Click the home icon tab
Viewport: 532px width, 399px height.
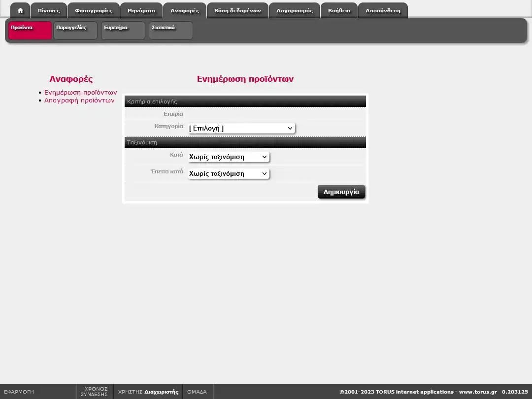pyautogui.click(x=20, y=11)
